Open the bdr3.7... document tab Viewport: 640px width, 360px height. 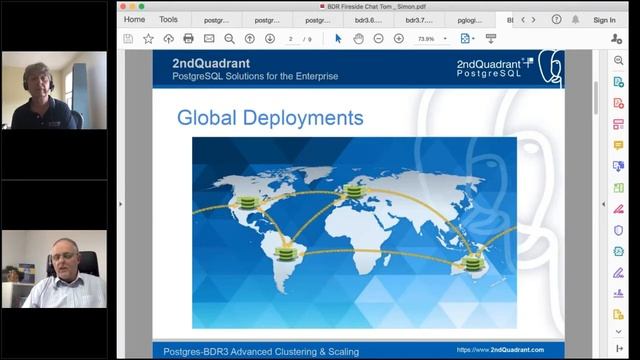tap(419, 20)
